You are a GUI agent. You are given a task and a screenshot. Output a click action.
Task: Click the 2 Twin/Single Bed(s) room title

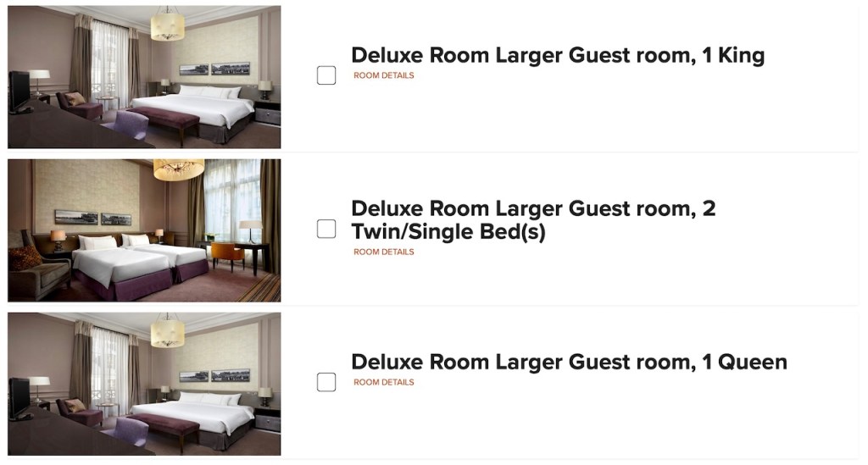coord(532,219)
